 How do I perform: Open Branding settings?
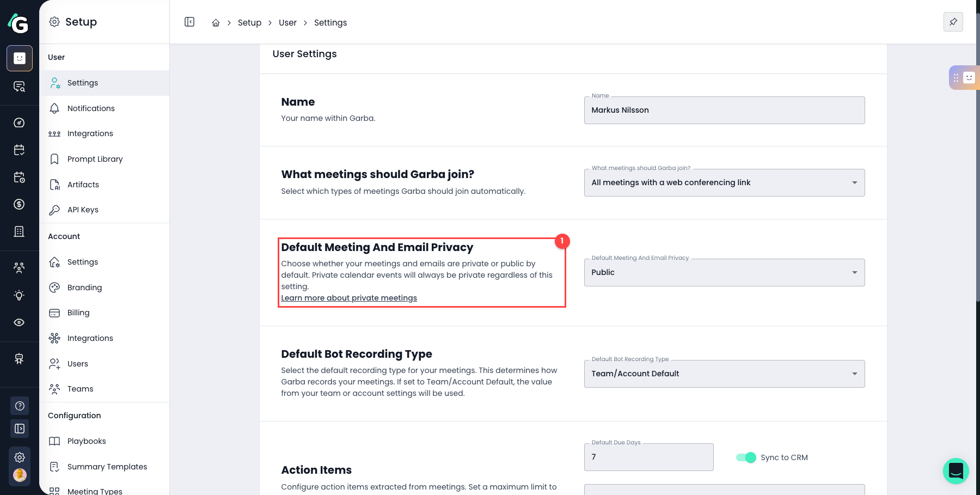point(105,288)
